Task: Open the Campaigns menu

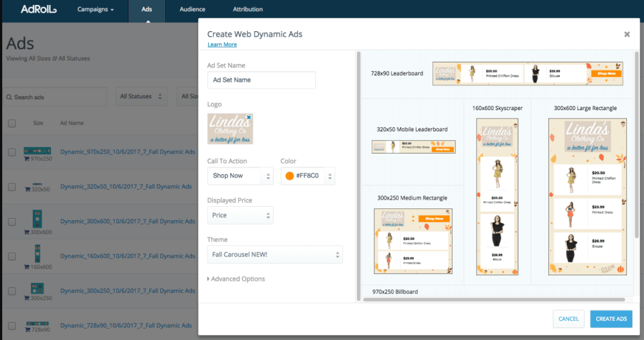Action: point(96,9)
